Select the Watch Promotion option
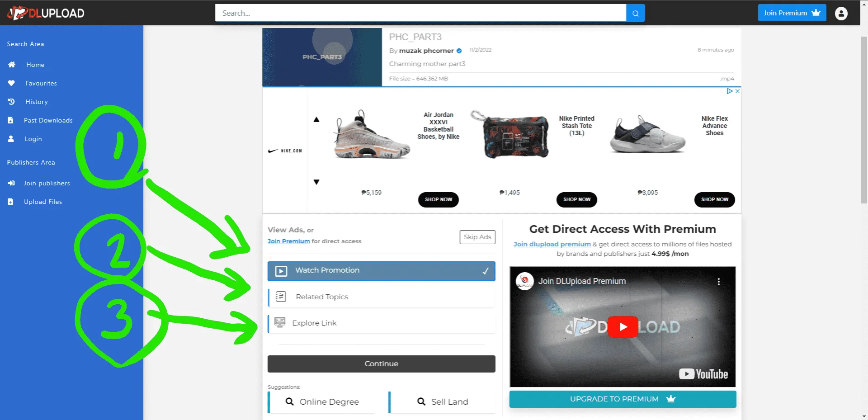 382,271
